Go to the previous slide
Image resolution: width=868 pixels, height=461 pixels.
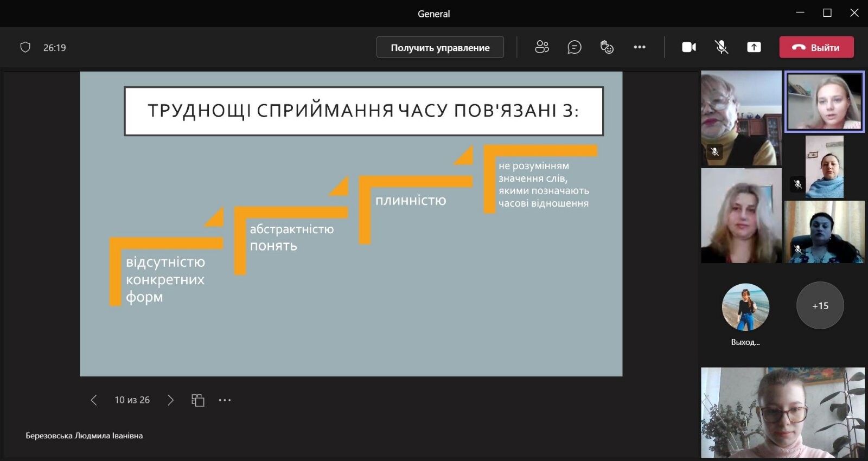click(94, 400)
